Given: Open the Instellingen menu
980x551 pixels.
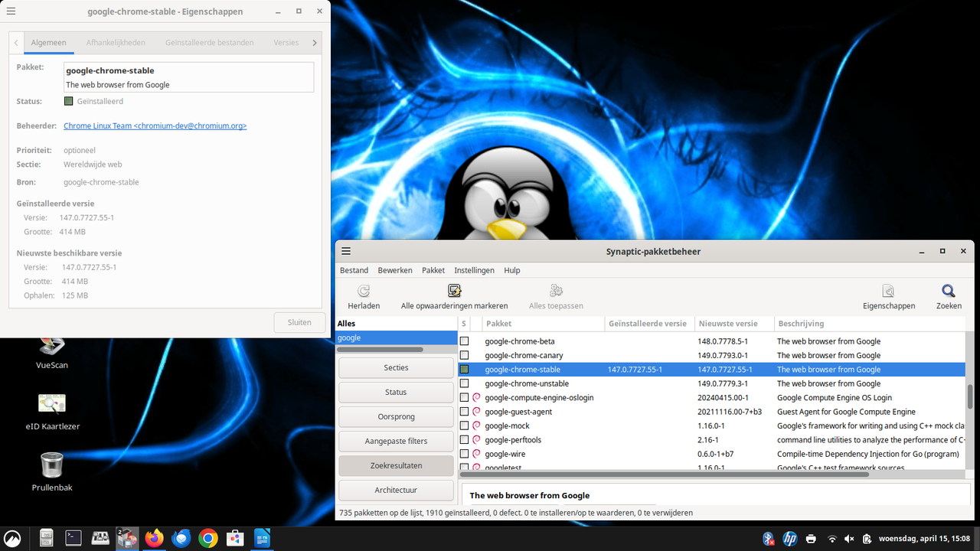Looking at the screenshot, I should coord(474,270).
